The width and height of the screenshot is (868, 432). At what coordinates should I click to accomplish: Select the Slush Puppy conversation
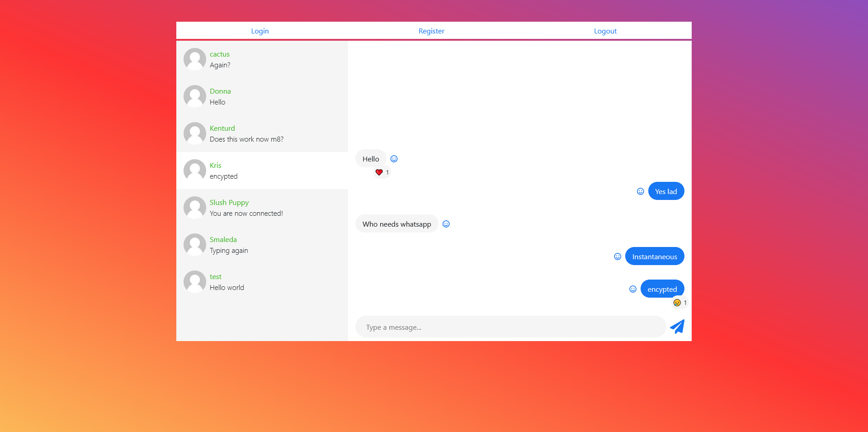click(x=262, y=208)
